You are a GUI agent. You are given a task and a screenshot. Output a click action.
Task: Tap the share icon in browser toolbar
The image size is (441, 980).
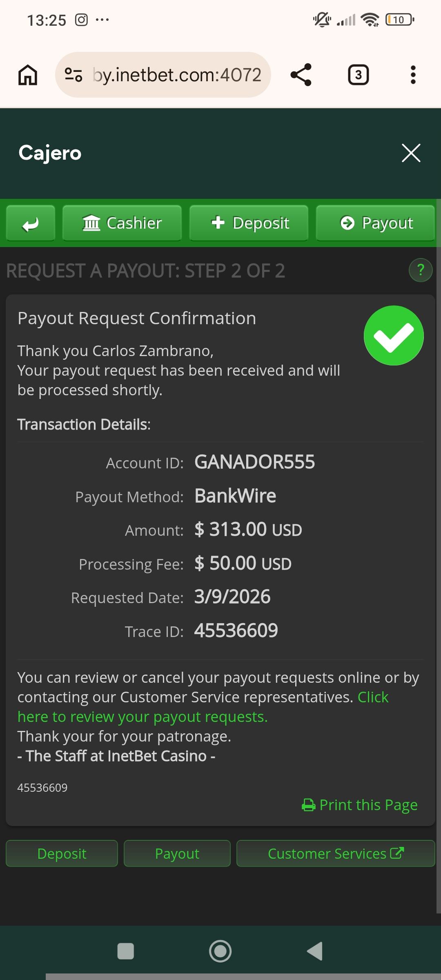coord(301,75)
